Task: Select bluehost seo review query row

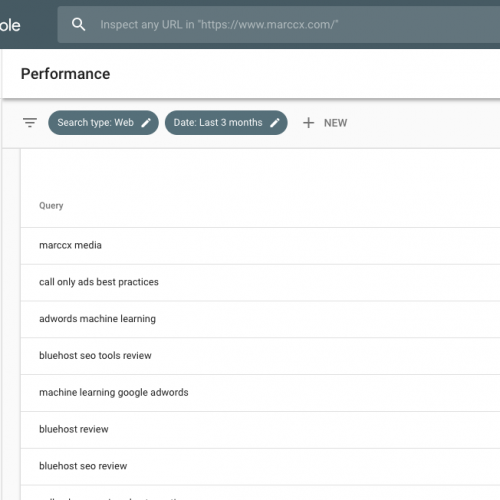Action: 260,467
